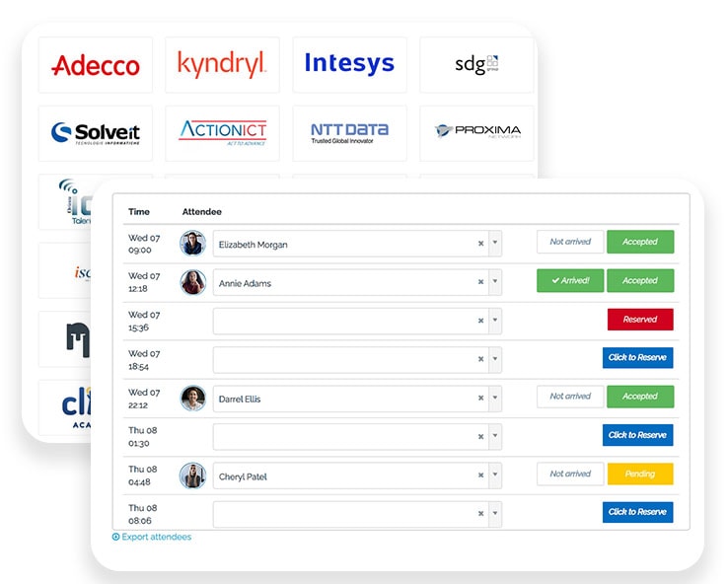Click the Export attendees circle icon
The height and width of the screenshot is (584, 728).
tap(115, 537)
